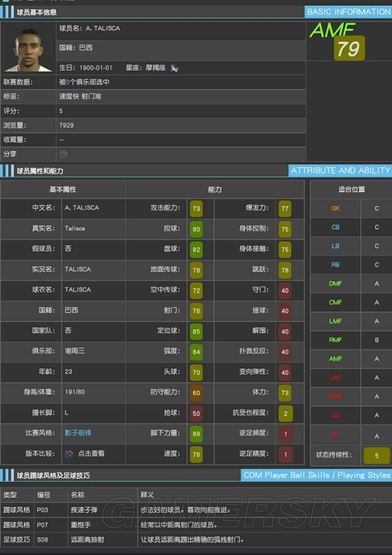Click the 球员基本信息 section header
The image size is (392, 555).
37,13
